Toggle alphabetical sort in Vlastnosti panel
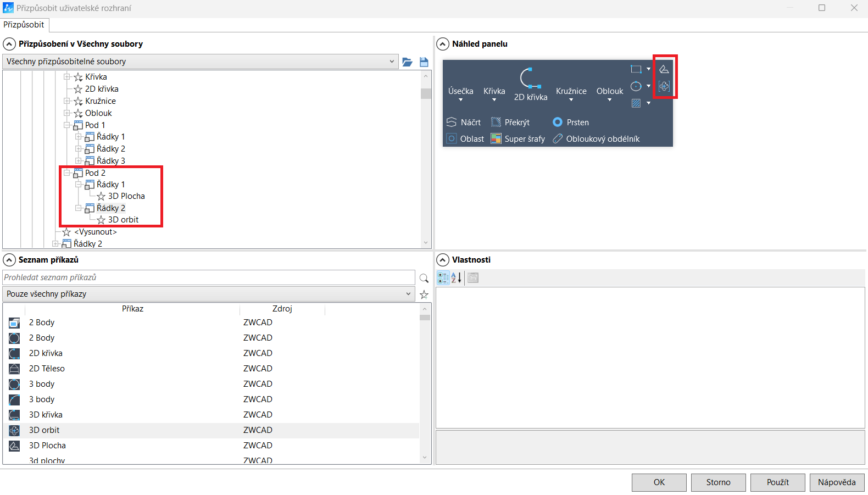The width and height of the screenshot is (868, 495). [x=456, y=278]
